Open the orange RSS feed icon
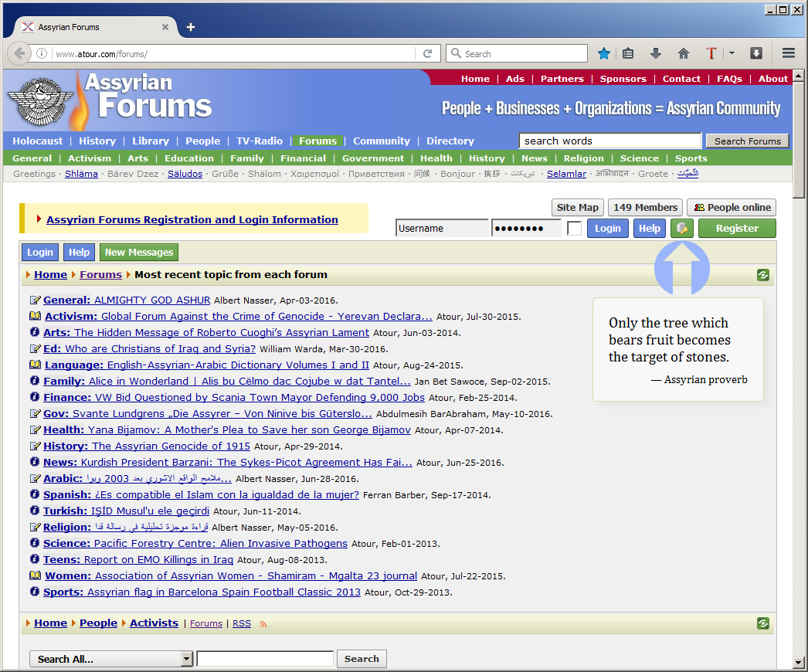This screenshot has width=808, height=672. pos(263,624)
